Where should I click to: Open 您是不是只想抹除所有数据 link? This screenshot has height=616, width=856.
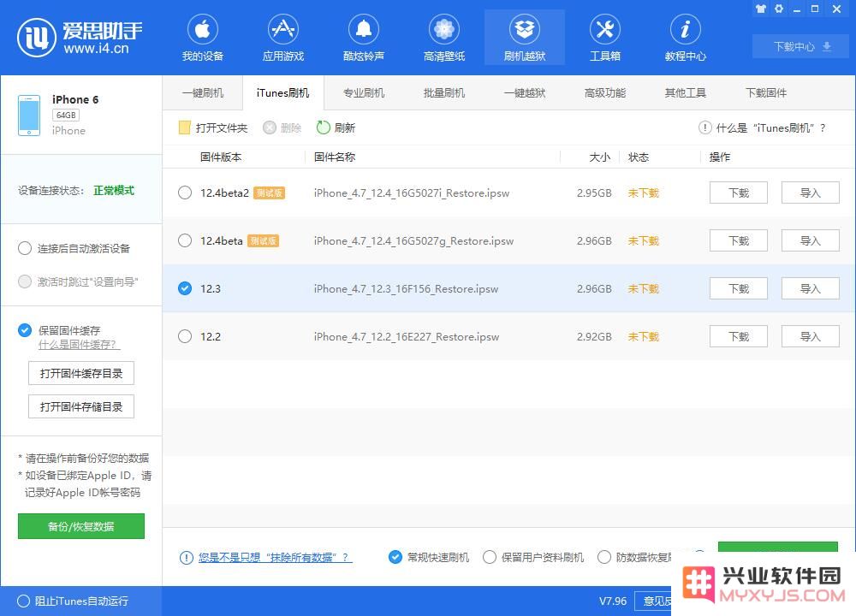tap(275, 558)
